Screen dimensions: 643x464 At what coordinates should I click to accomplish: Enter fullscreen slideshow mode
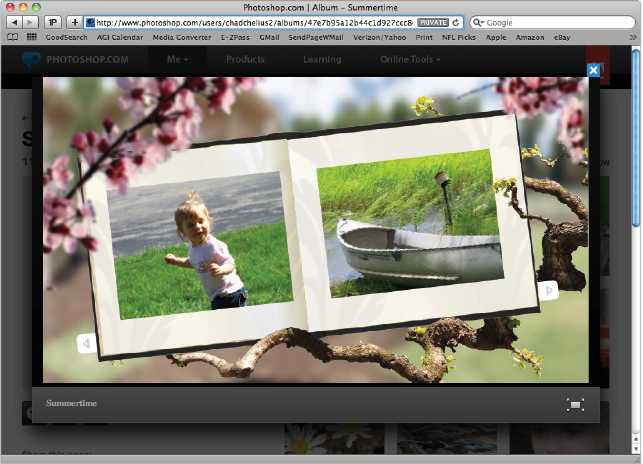tap(575, 404)
